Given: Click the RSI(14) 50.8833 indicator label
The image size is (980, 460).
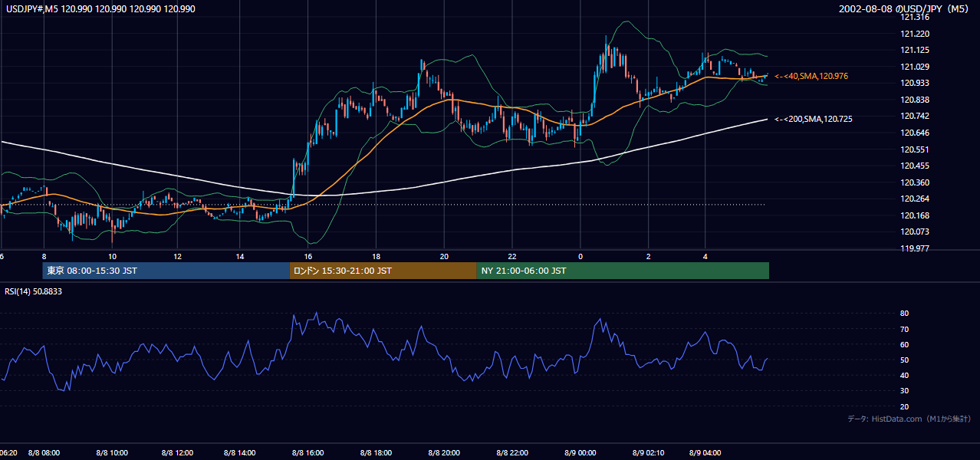Looking at the screenshot, I should point(34,291).
